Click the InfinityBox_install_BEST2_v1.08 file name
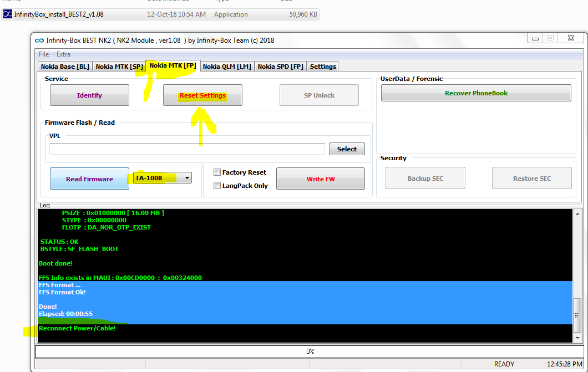588x372 pixels. point(59,14)
